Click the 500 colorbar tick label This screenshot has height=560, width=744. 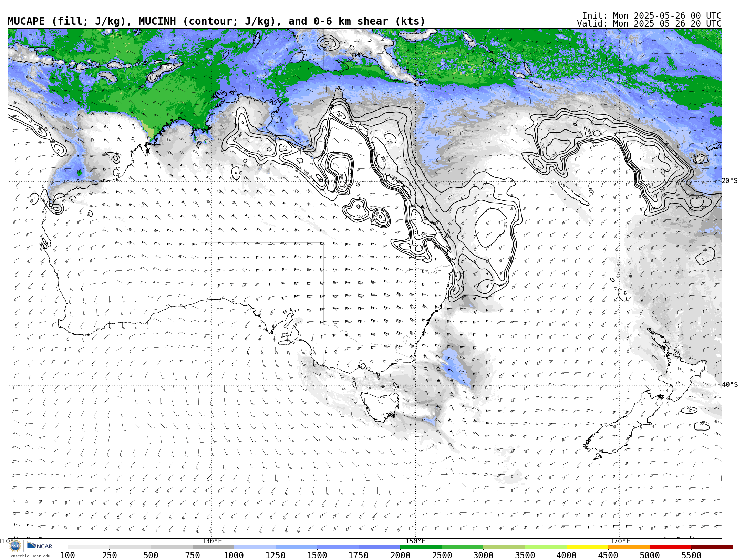[151, 556]
